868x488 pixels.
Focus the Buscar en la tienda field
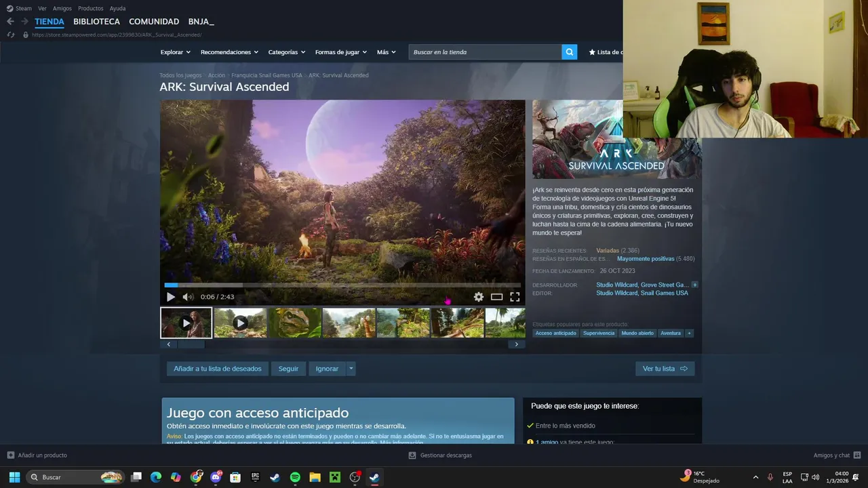[485, 52]
